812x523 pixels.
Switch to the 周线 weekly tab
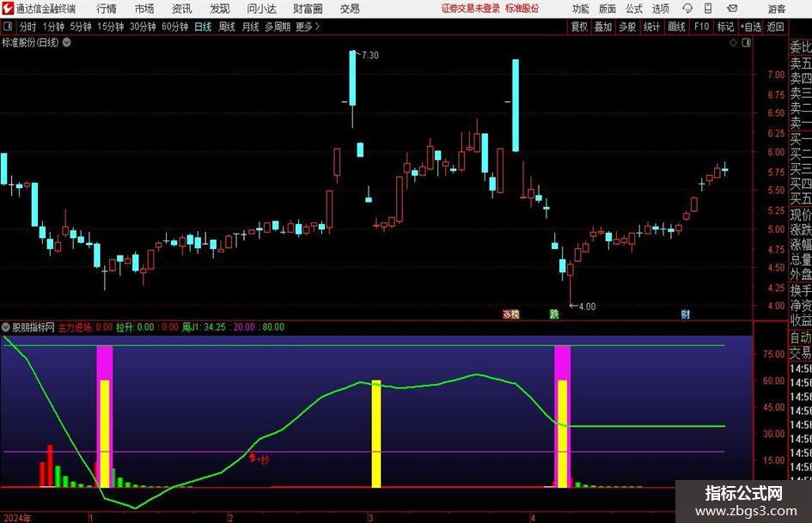click(227, 27)
